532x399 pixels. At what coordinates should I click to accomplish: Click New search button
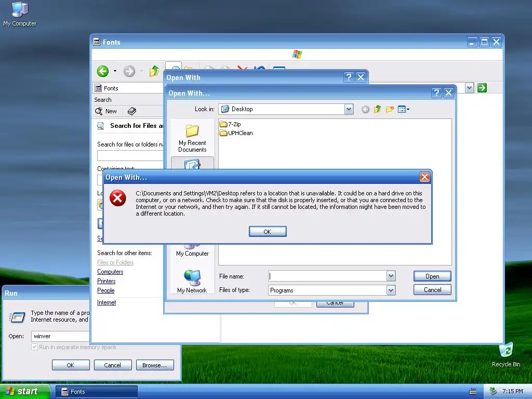(106, 111)
